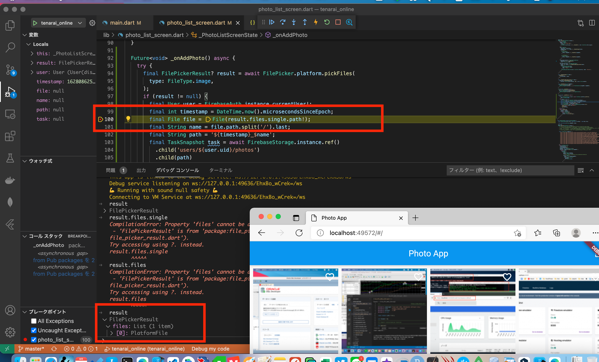Open the ターミナル panel tab

click(221, 170)
